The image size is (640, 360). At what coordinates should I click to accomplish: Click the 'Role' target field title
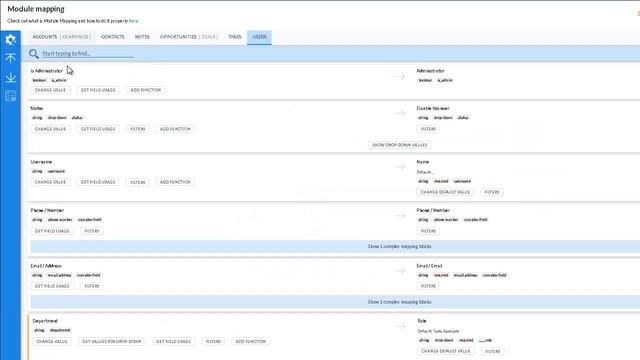coord(422,321)
